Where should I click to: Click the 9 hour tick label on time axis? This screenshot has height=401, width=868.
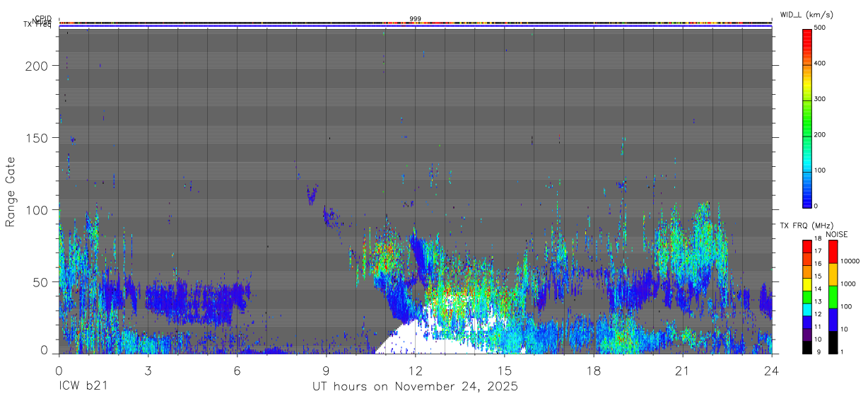click(x=326, y=371)
